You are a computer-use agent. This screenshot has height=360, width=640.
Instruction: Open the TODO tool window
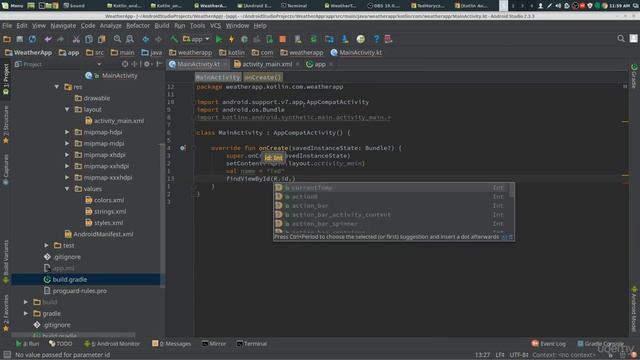click(x=60, y=344)
